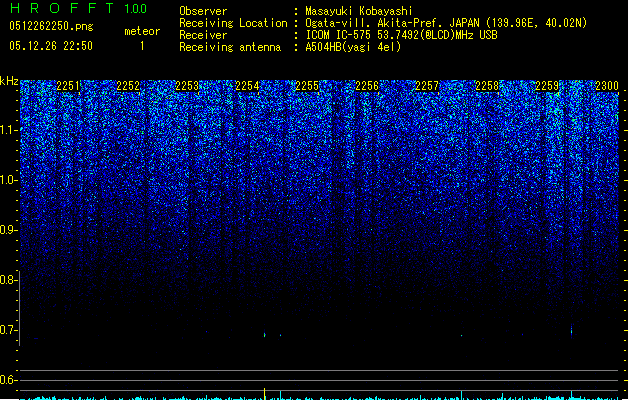Click the Observer label
629x400 pixels.
click(203, 11)
